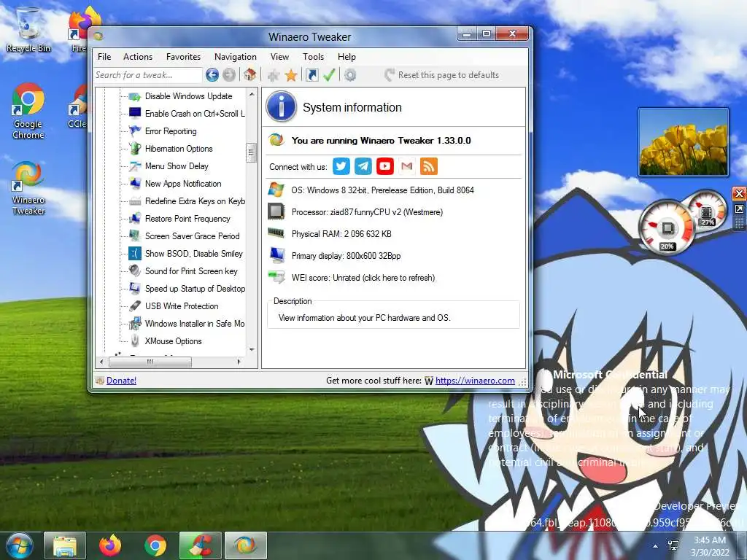Select New Apps Notification tweak
Screen dimensions: 747x560
(183, 183)
